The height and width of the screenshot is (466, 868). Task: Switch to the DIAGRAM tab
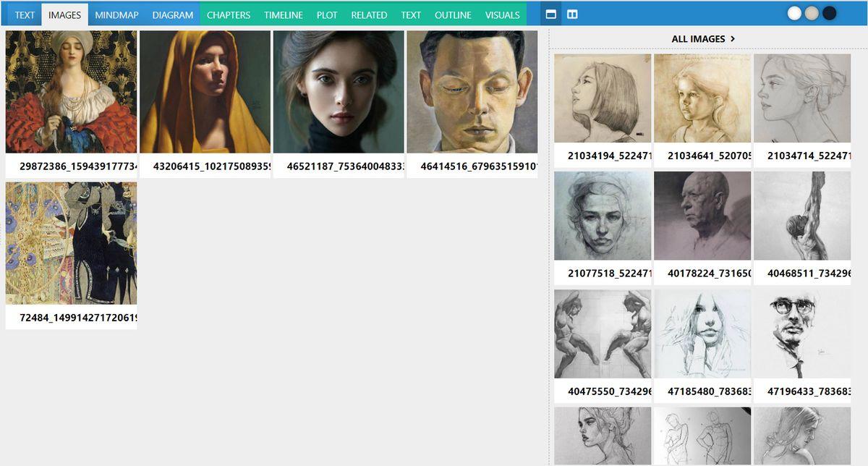(173, 14)
